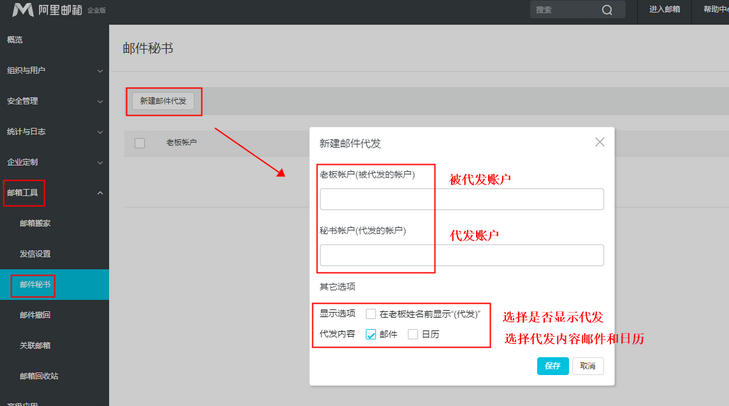This screenshot has width=729, height=406.
Task: Collapse the 邮箱工具 menu
Action: pos(54,193)
